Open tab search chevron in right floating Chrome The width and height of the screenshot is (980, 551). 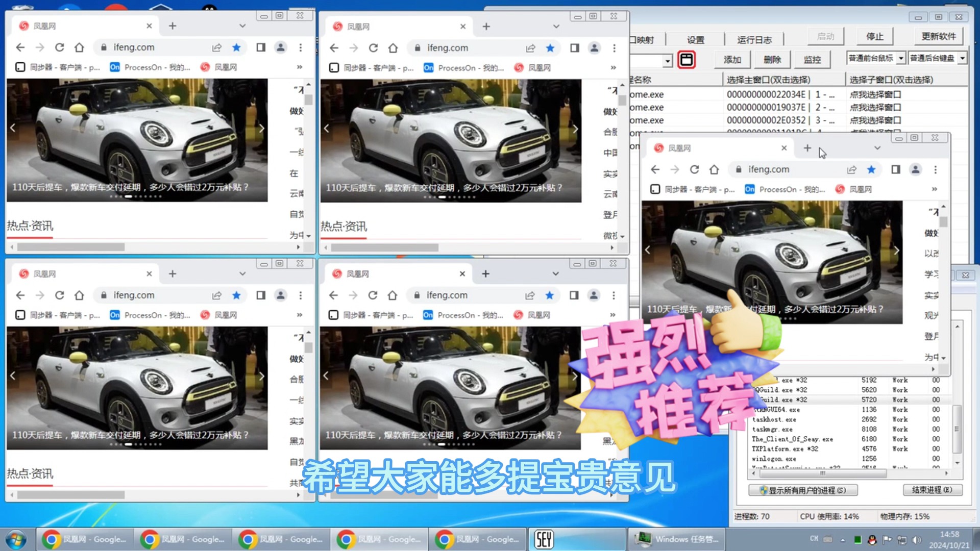[877, 148]
